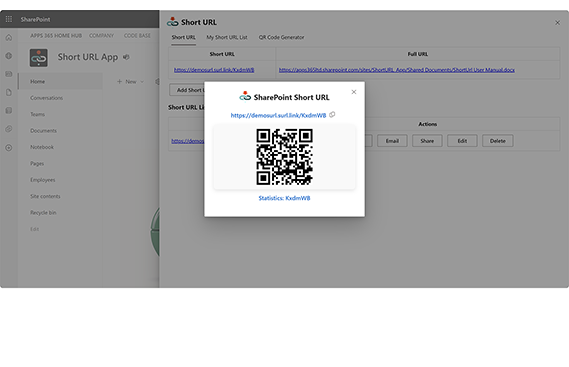This screenshot has width=569, height=367.
Task: Click the Actions column header
Action: coord(427,124)
